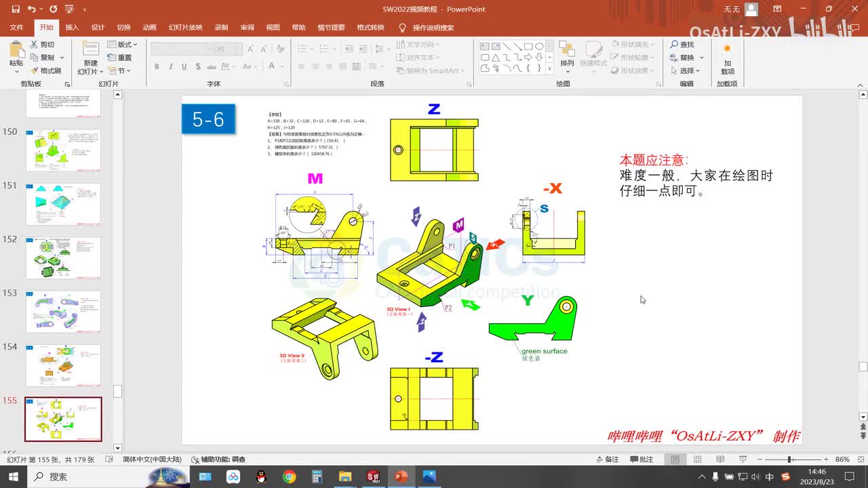Clear all text formatting
868x488 pixels.
click(x=282, y=49)
